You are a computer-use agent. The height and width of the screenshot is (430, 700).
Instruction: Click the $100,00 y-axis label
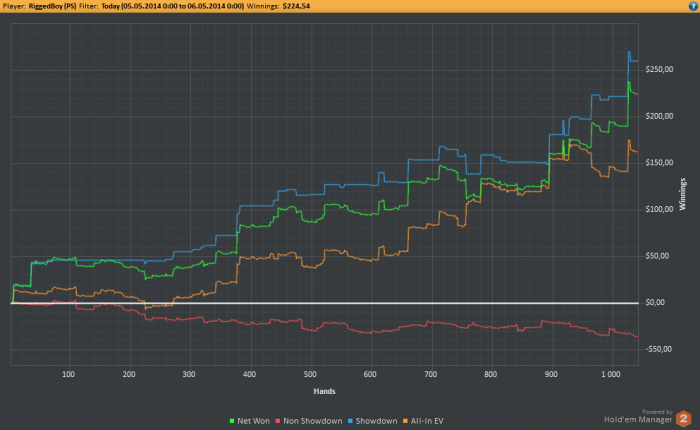659,209
